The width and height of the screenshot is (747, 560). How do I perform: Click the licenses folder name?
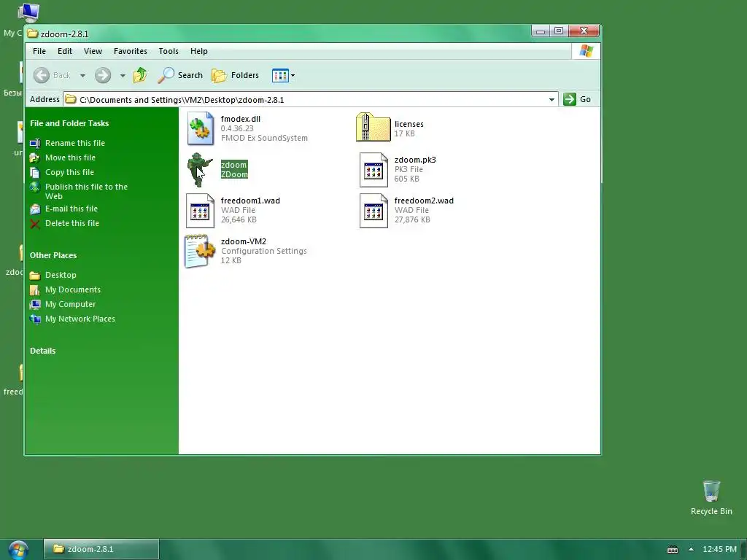coord(409,124)
